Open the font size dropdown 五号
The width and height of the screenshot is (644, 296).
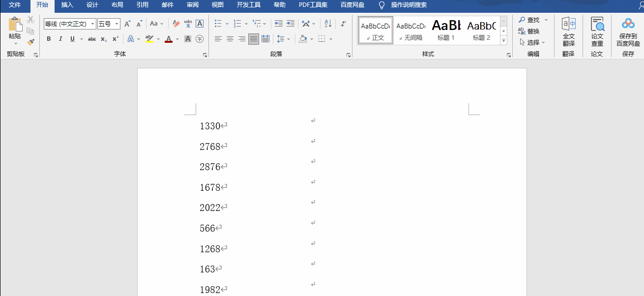click(x=117, y=24)
